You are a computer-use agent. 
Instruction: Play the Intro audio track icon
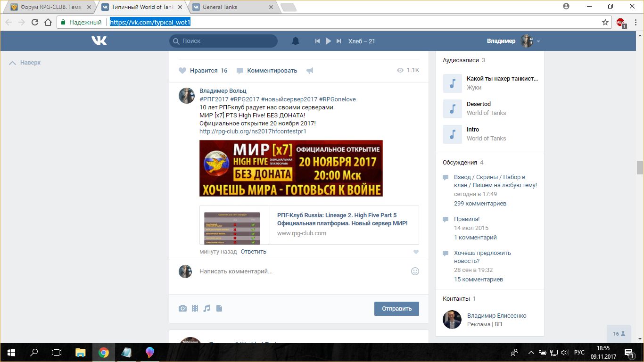453,134
